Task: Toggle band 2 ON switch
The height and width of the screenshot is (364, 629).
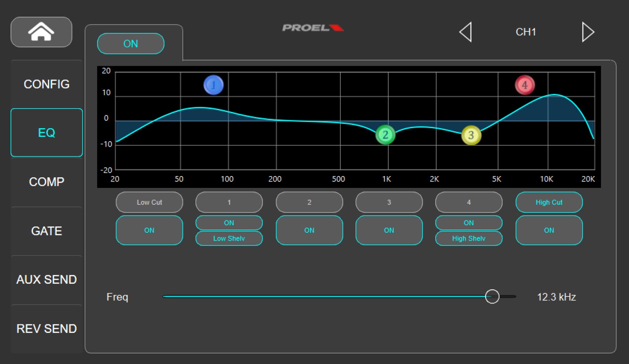Action: click(309, 230)
